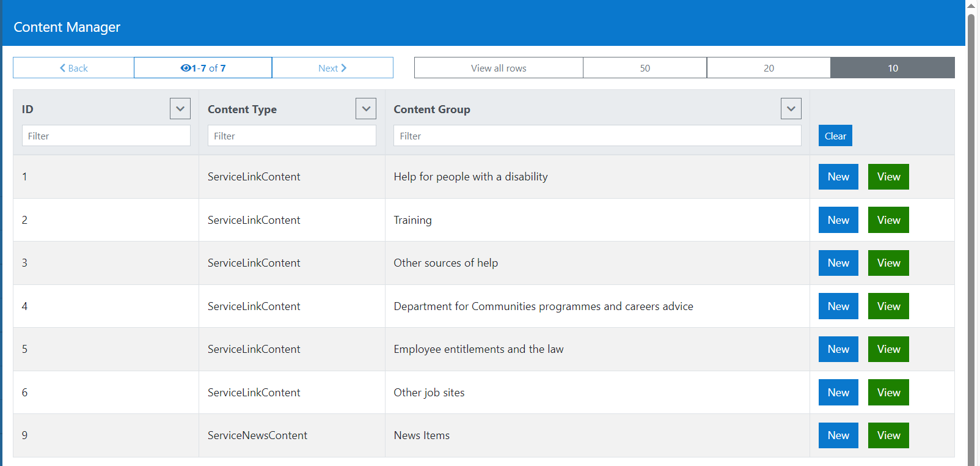This screenshot has height=466, width=980.
Task: Click the scrollbar up arrow
Action: pyautogui.click(x=971, y=6)
